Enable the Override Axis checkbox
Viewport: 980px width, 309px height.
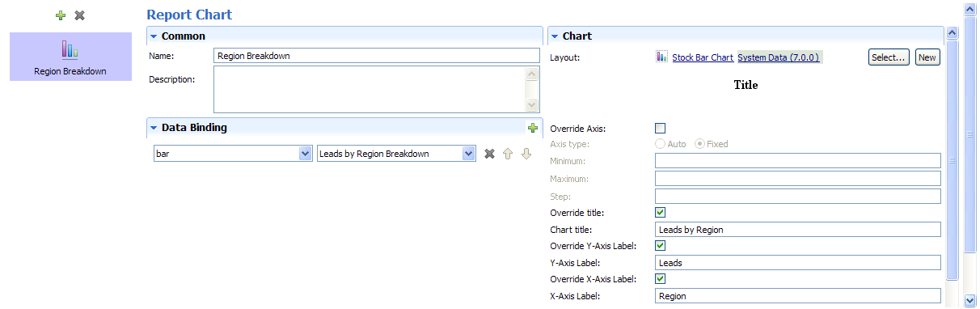pyautogui.click(x=661, y=128)
